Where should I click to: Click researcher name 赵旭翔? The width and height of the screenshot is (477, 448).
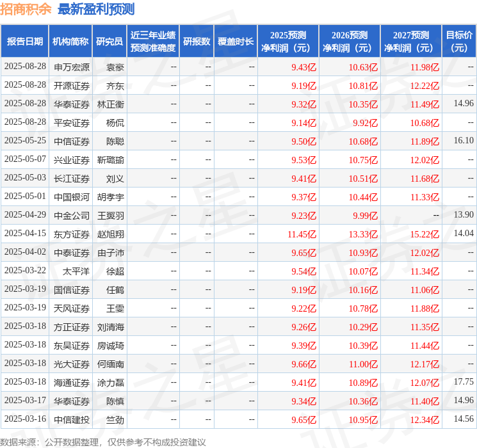[x=111, y=234]
